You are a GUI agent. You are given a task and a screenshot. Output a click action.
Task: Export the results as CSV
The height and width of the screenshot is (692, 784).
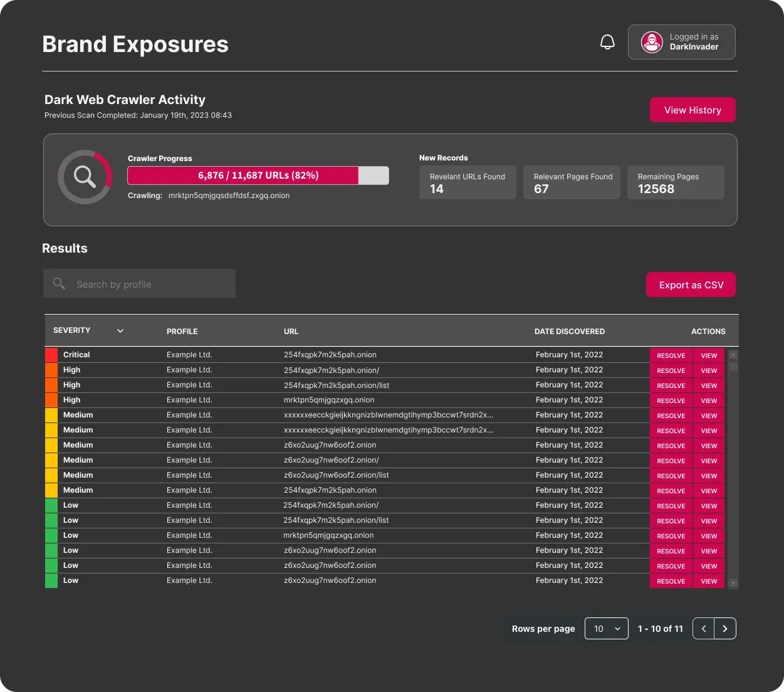point(691,285)
